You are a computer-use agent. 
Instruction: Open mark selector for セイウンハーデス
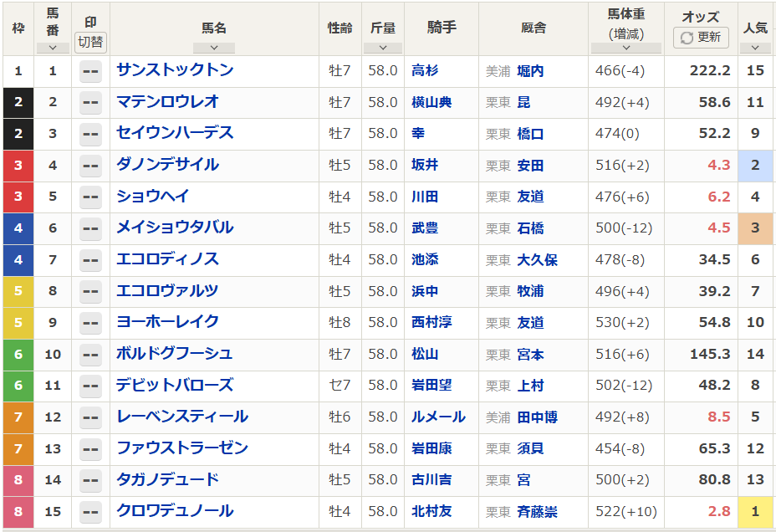pyautogui.click(x=90, y=134)
